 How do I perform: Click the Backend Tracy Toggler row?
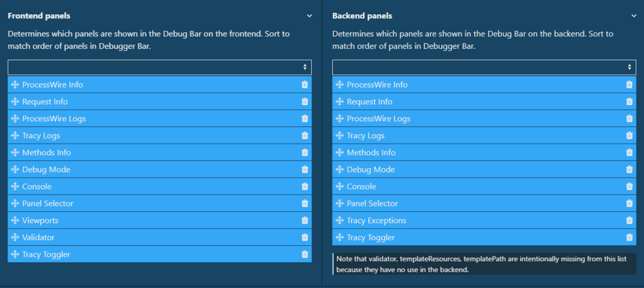click(371, 237)
